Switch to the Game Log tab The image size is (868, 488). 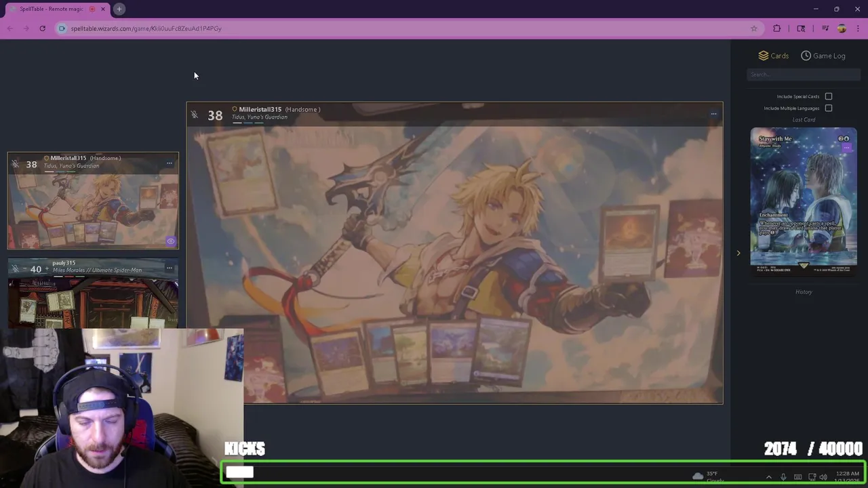coord(823,56)
